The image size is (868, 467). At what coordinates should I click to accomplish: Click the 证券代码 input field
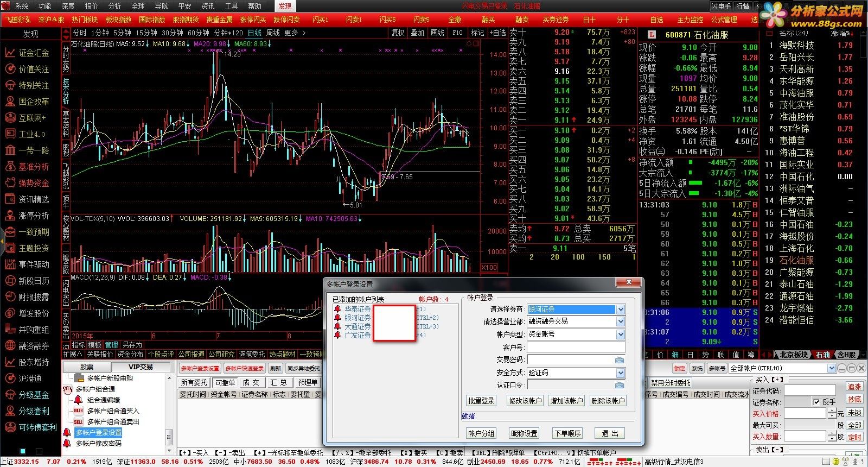810,390
